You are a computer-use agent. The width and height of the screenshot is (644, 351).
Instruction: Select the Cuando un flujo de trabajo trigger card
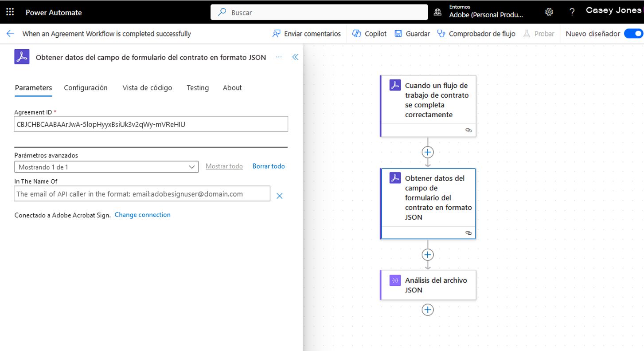(428, 106)
